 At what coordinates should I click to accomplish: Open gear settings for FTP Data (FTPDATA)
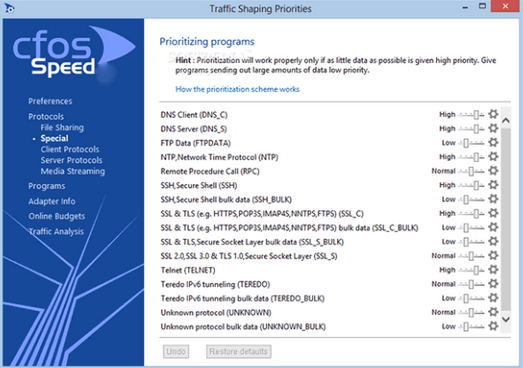493,143
